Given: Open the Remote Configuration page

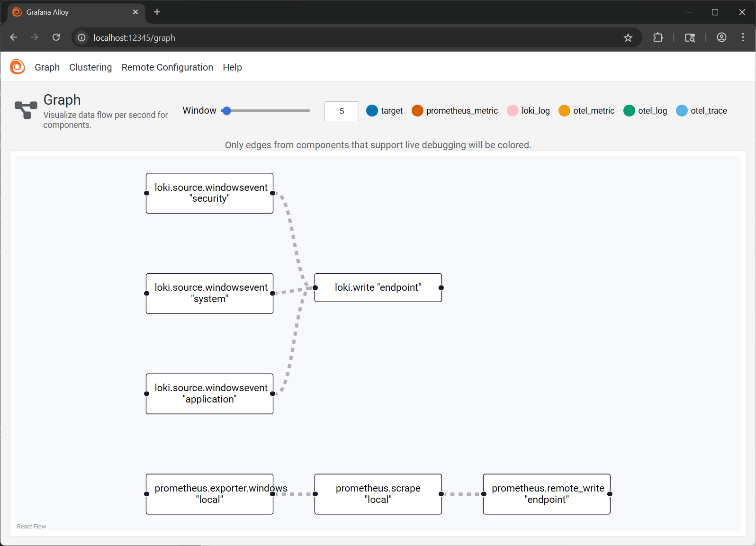Looking at the screenshot, I should [x=167, y=67].
